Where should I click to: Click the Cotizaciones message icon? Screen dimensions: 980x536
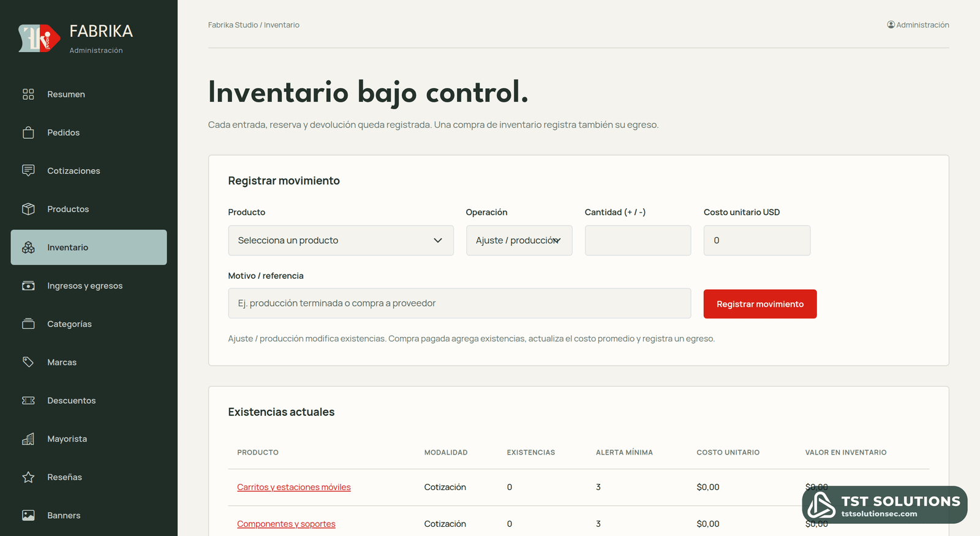[28, 171]
